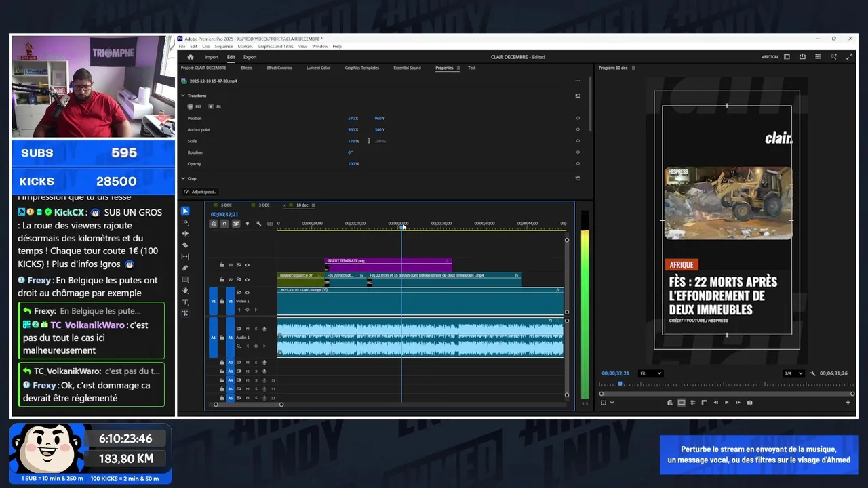Select the Slip tool

click(x=186, y=257)
